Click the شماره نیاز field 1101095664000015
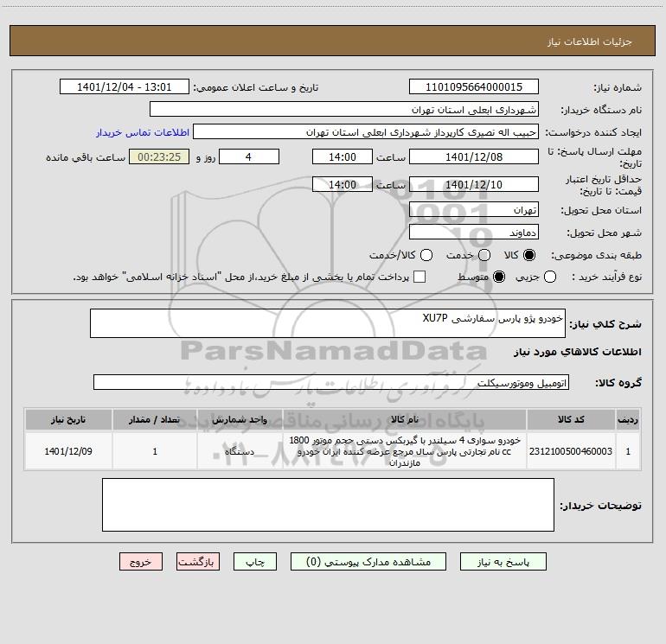Viewport: 666px width, 644px height. click(474, 87)
